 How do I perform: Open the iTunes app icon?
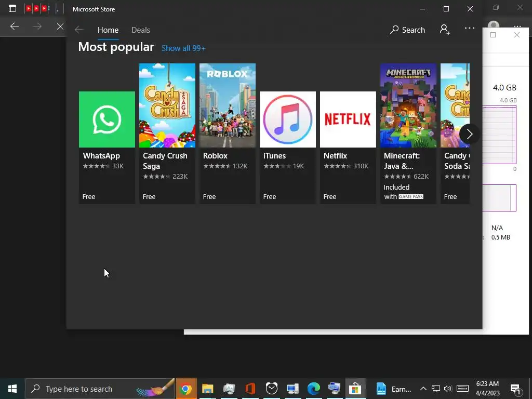click(x=288, y=119)
